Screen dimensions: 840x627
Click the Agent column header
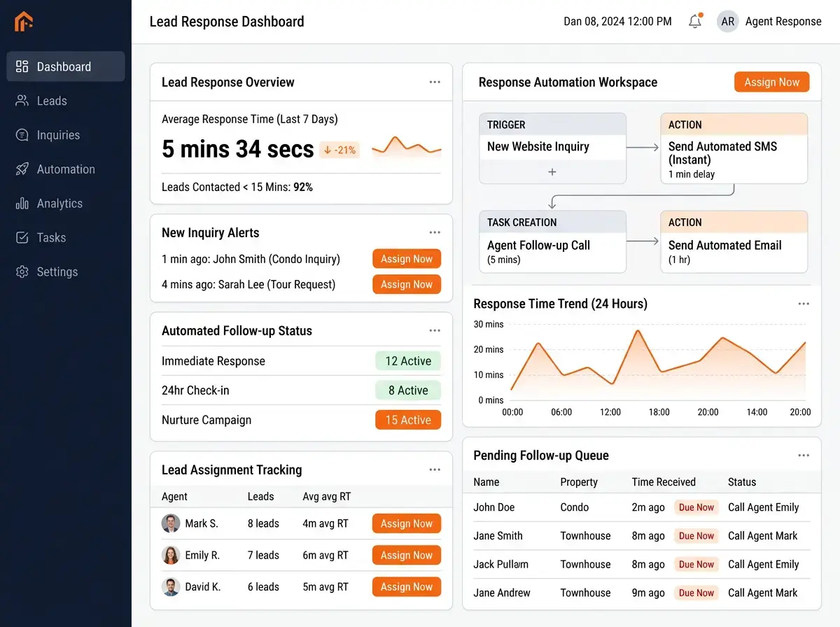pos(174,497)
